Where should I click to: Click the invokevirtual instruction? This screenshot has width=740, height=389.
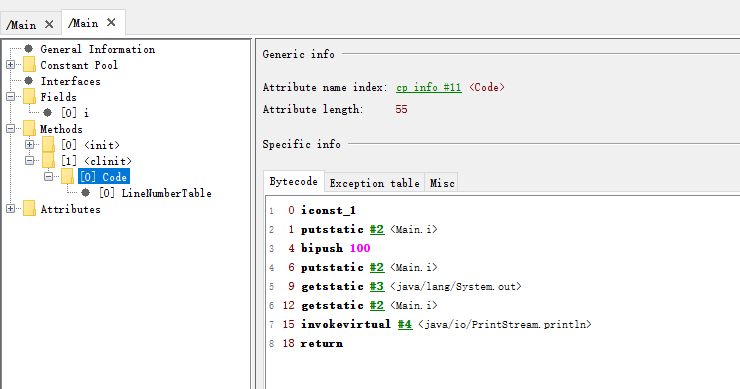coord(346,324)
